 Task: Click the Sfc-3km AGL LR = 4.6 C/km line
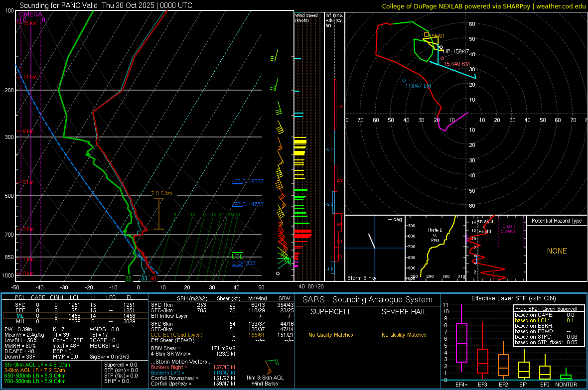37,365
